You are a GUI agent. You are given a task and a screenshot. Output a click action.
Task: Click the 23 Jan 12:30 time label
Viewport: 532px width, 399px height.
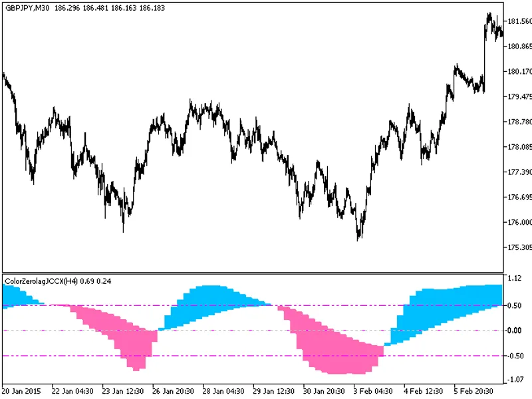(122, 391)
